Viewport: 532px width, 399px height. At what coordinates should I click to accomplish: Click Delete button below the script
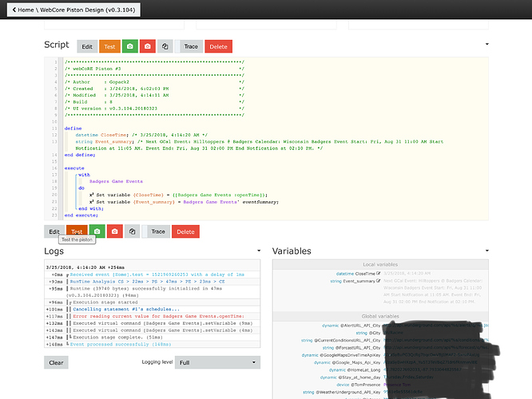coord(185,231)
